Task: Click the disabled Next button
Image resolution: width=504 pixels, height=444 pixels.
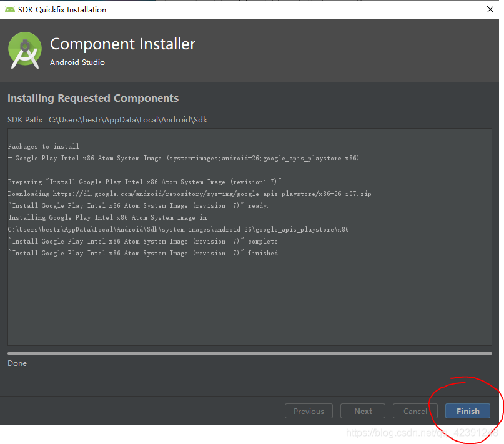Action: coord(363,411)
